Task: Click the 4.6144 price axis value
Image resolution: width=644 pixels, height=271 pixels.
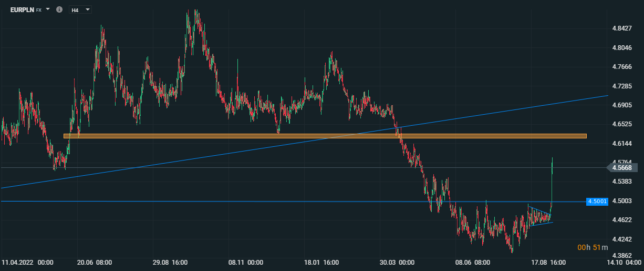Action: pyautogui.click(x=621, y=143)
